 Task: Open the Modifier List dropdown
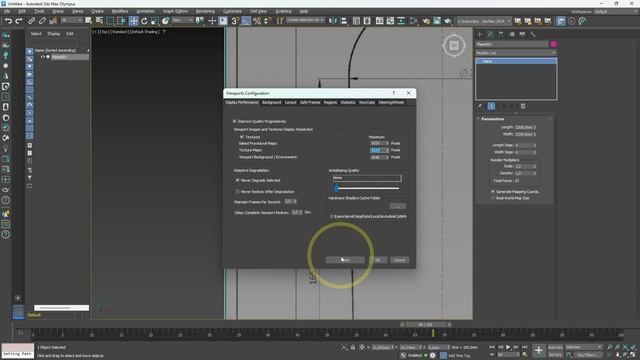click(516, 53)
